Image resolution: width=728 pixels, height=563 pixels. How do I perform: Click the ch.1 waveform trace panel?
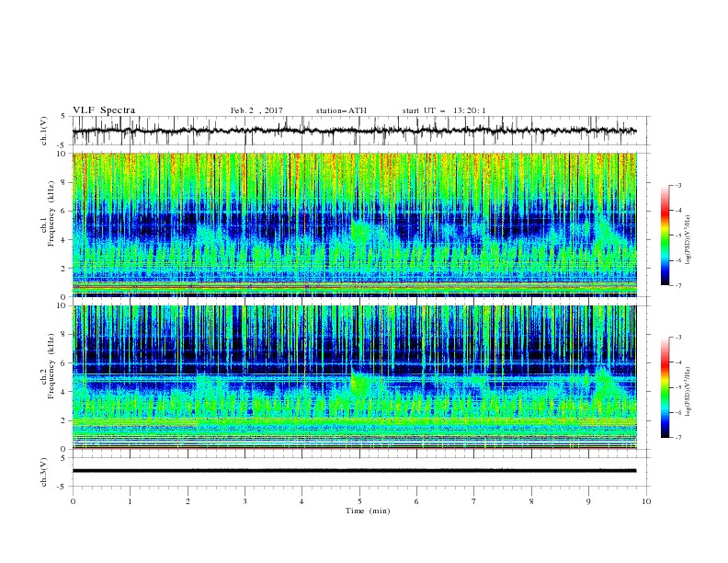coord(360,131)
